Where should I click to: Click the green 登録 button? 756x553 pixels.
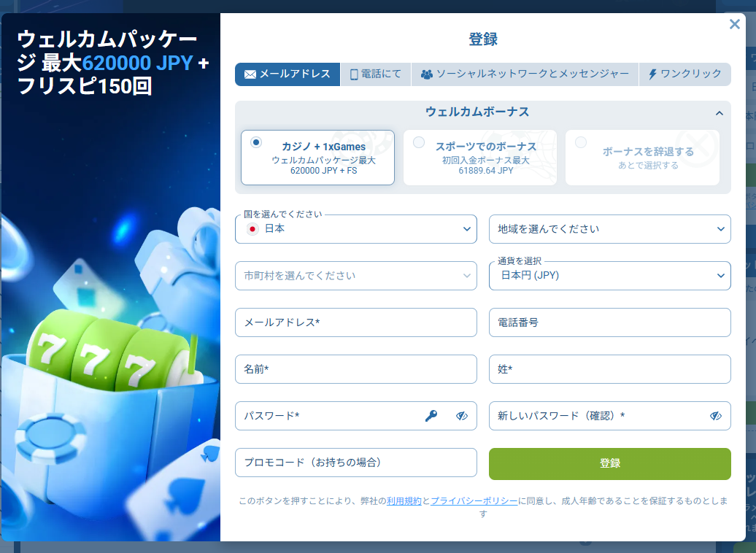coord(610,464)
